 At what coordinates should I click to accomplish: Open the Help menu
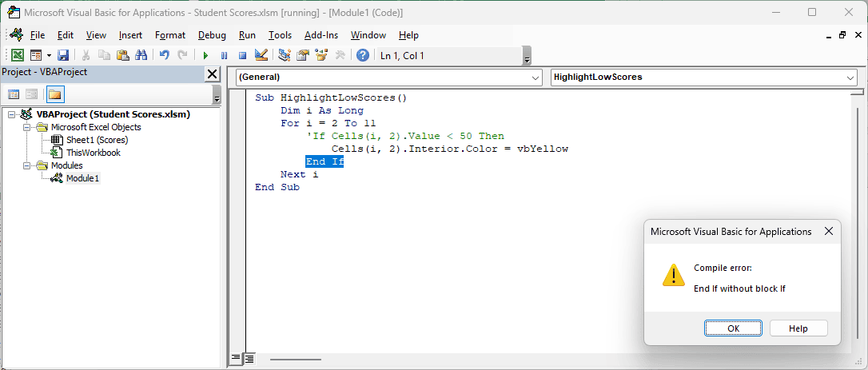[408, 35]
